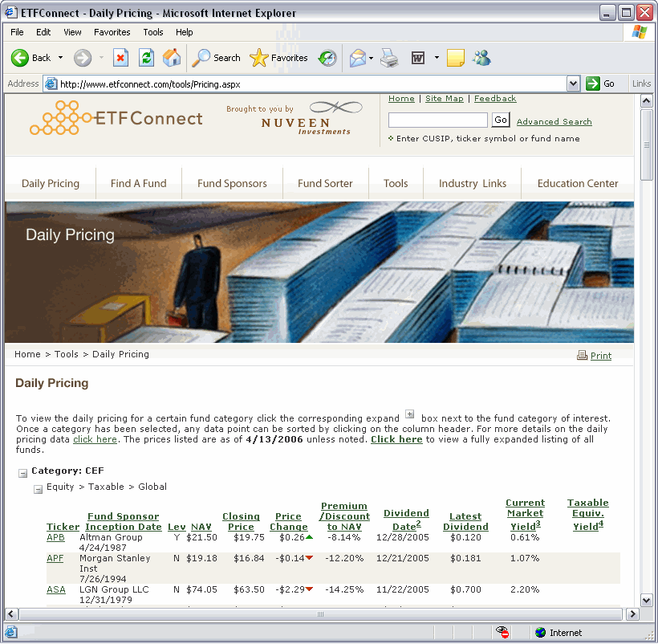This screenshot has height=644, width=658.
Task: Open the History toolbar icon
Action: coord(327,58)
